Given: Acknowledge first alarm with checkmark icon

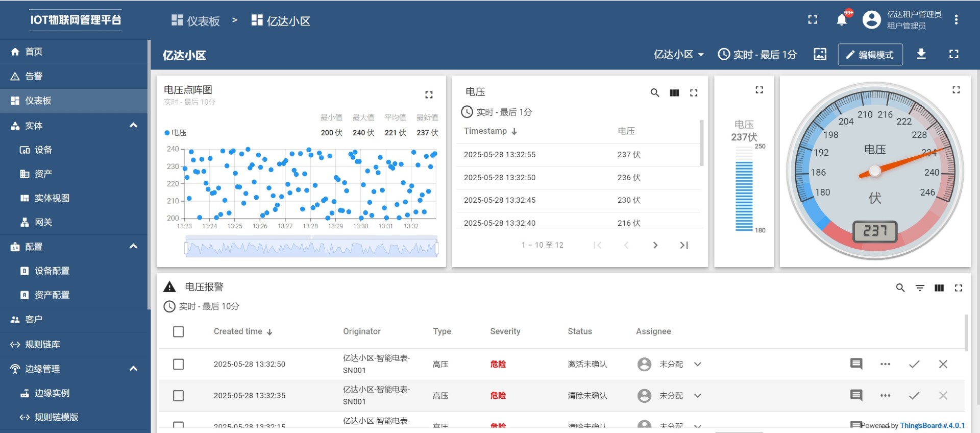Looking at the screenshot, I should click(x=914, y=364).
